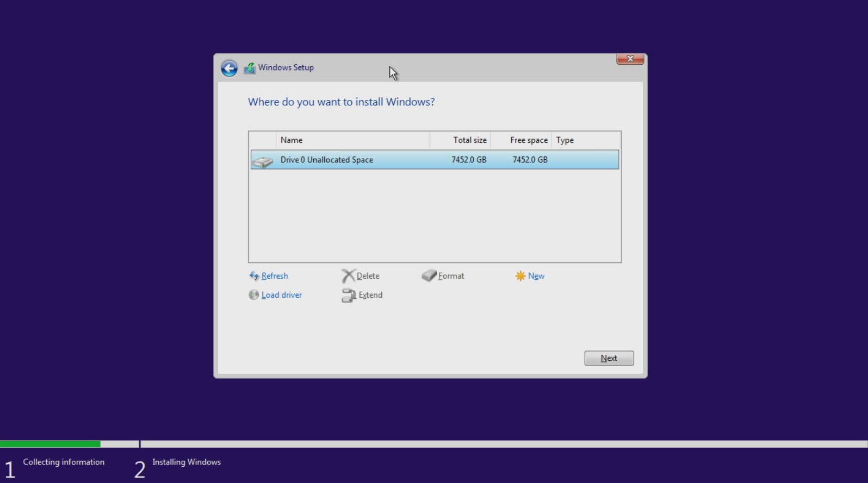This screenshot has height=483, width=868.
Task: Click the Format drive icon
Action: 429,275
